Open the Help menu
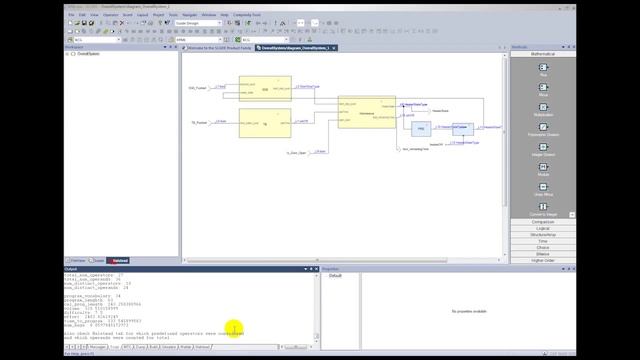 tap(224, 15)
